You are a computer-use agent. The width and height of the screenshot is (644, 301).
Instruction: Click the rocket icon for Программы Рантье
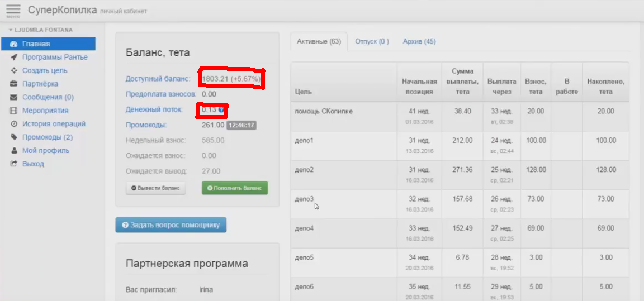[14, 57]
